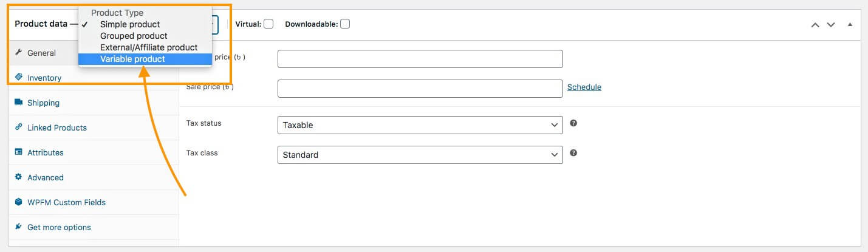Click into the Sale price input field

420,89
